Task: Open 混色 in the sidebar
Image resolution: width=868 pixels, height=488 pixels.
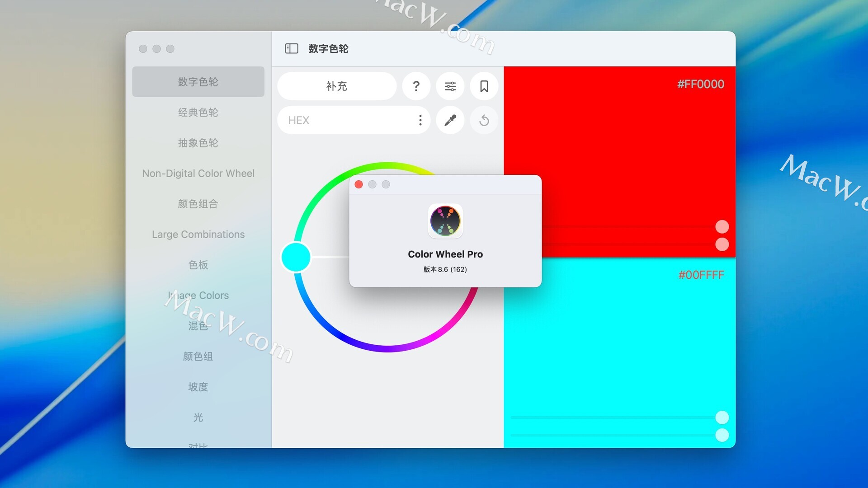Action: pyautogui.click(x=198, y=326)
